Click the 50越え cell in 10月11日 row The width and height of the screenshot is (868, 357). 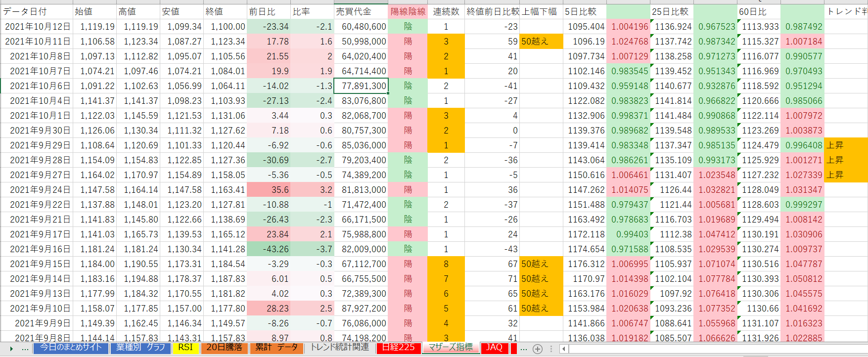[x=541, y=42]
